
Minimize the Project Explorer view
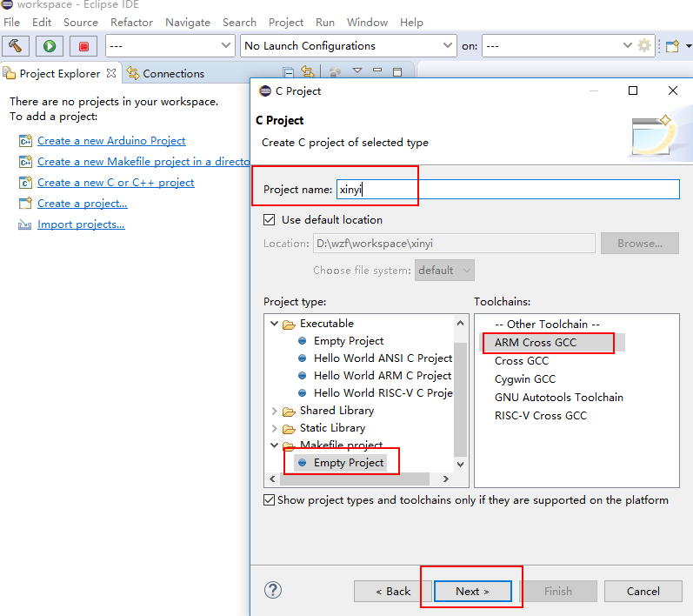377,70
